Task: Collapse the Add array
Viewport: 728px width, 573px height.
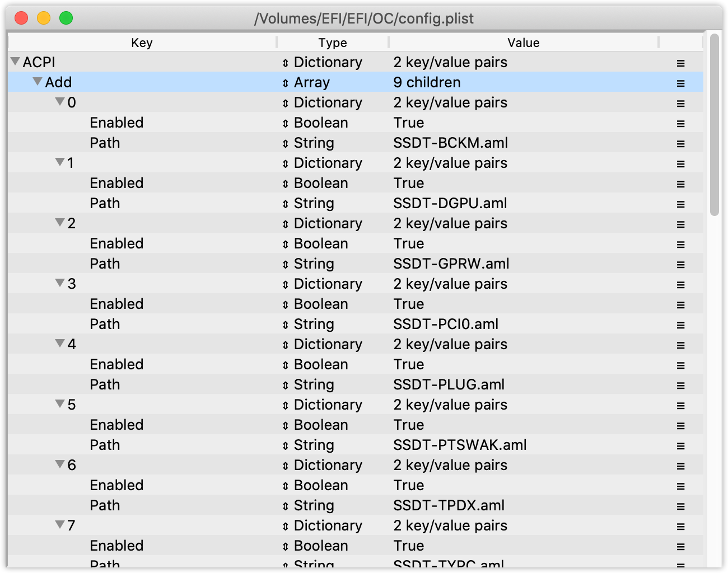Action: pos(37,82)
